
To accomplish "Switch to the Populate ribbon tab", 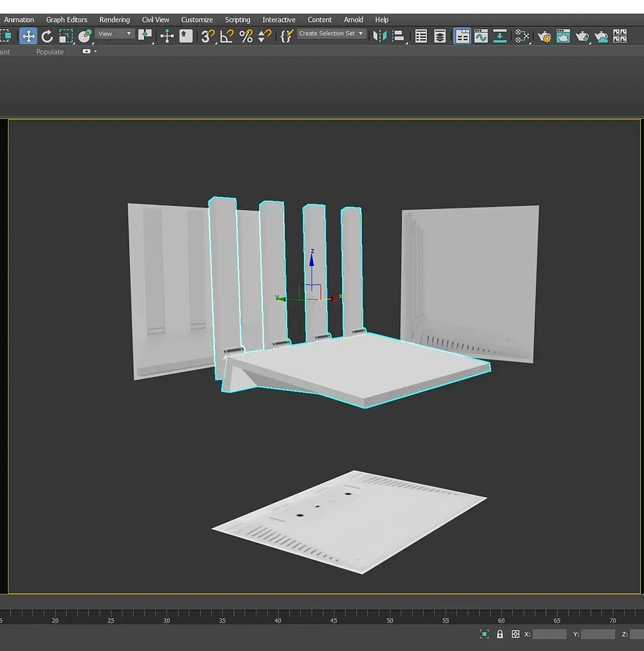I will click(50, 52).
